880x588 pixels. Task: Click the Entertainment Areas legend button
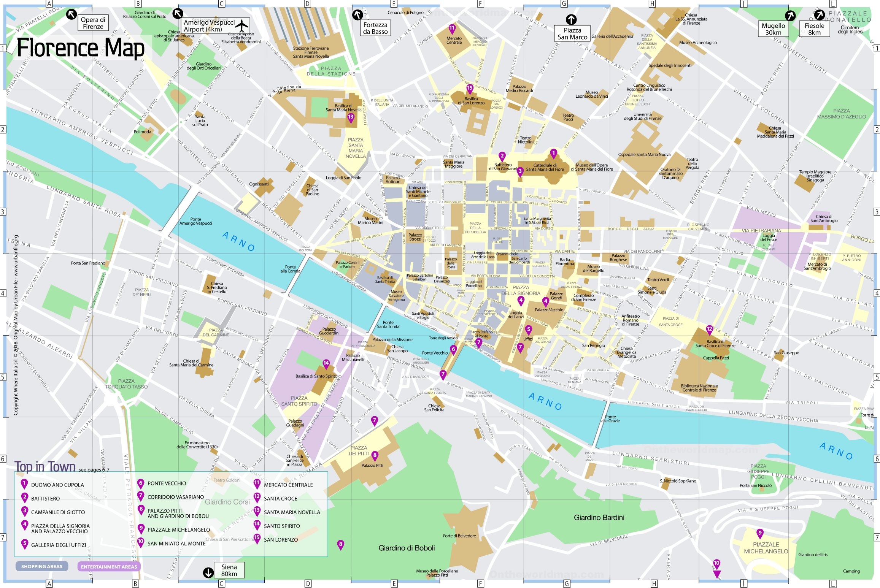coord(109,567)
